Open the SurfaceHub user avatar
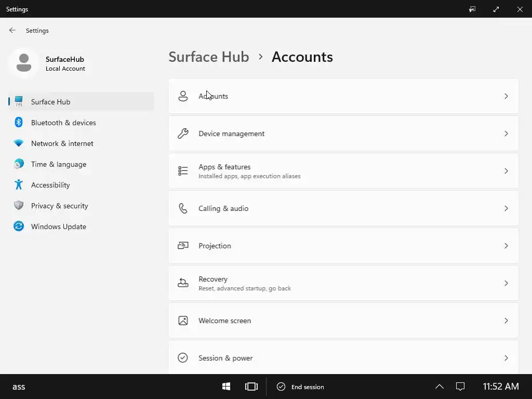 coord(24,63)
